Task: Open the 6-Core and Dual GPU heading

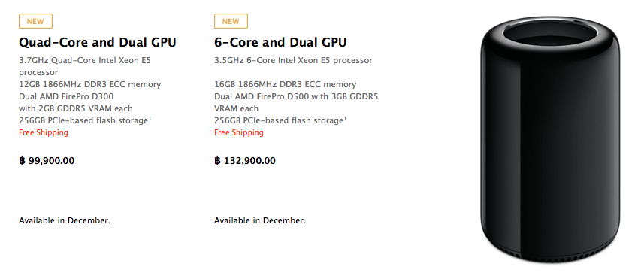Action: tap(280, 42)
